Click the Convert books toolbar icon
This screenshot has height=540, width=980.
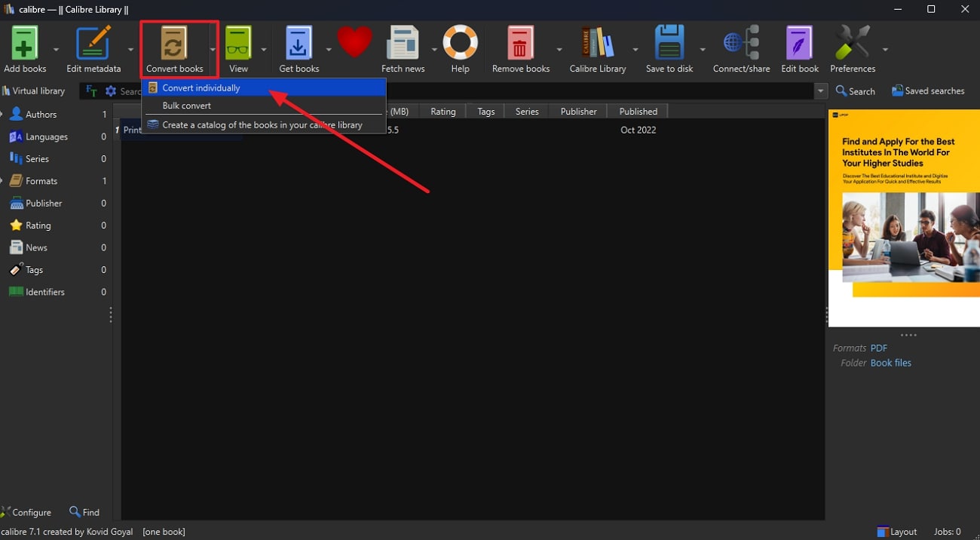pos(174,43)
